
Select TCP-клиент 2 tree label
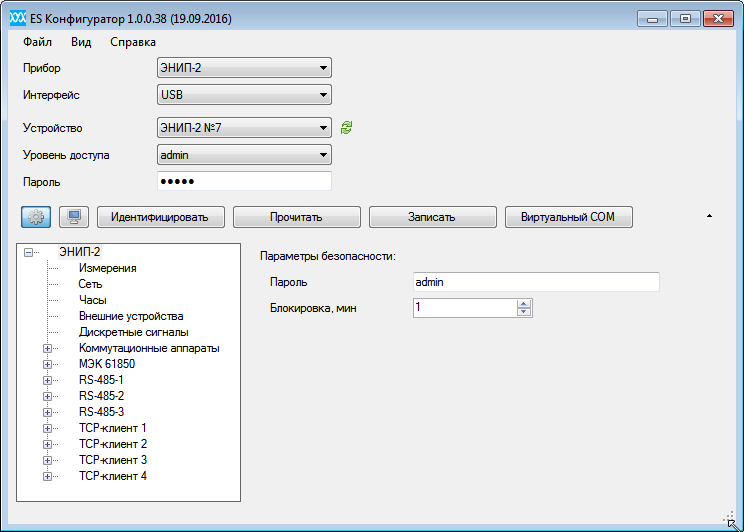(x=113, y=444)
